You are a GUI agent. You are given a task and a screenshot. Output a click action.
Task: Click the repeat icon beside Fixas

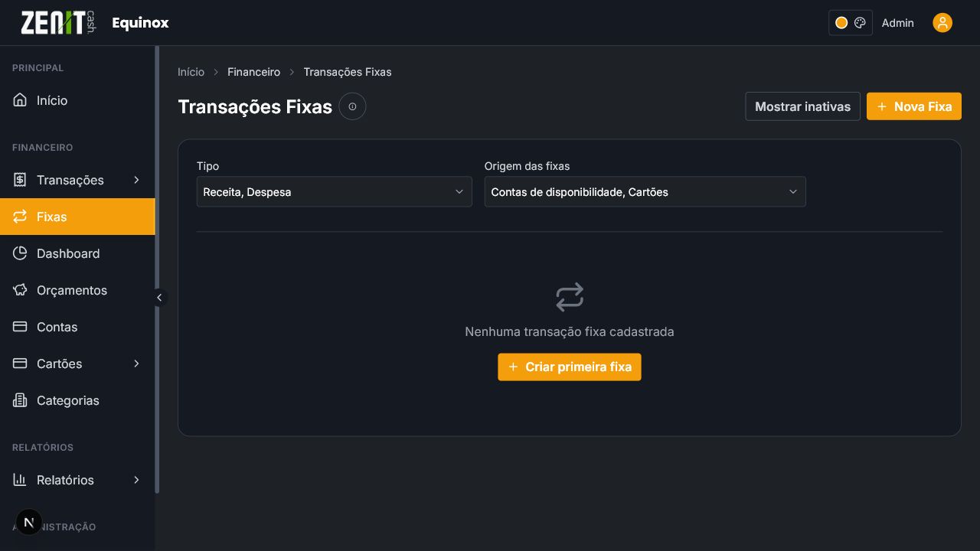[x=20, y=217]
